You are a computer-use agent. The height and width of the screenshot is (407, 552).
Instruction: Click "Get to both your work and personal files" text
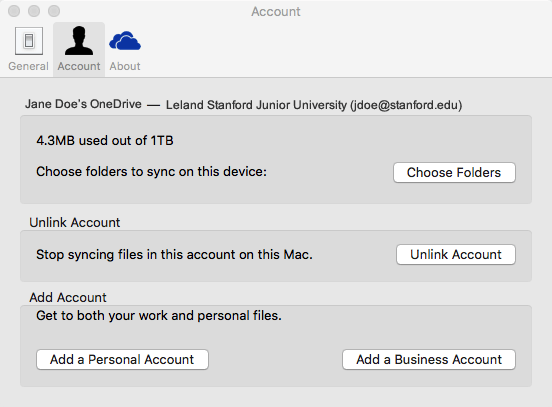coord(159,315)
